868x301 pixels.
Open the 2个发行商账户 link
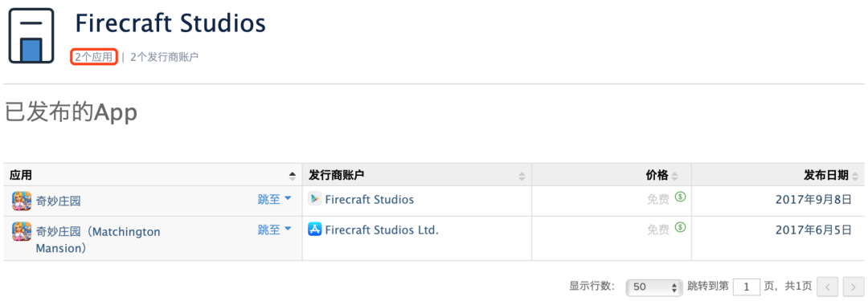[165, 56]
